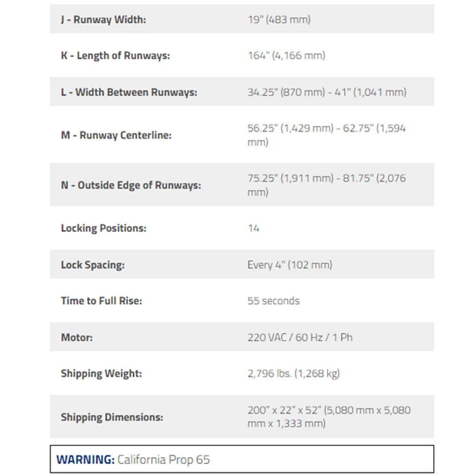The height and width of the screenshot is (476, 476).
Task: Click the M - Runway Centerline label
Action: 116,135
